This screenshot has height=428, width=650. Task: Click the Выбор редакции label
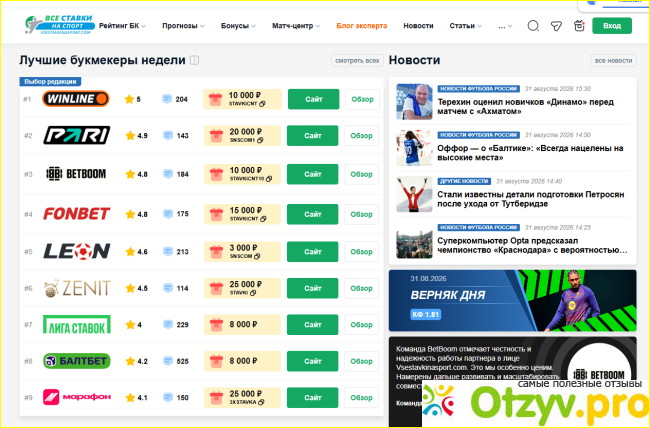50,81
